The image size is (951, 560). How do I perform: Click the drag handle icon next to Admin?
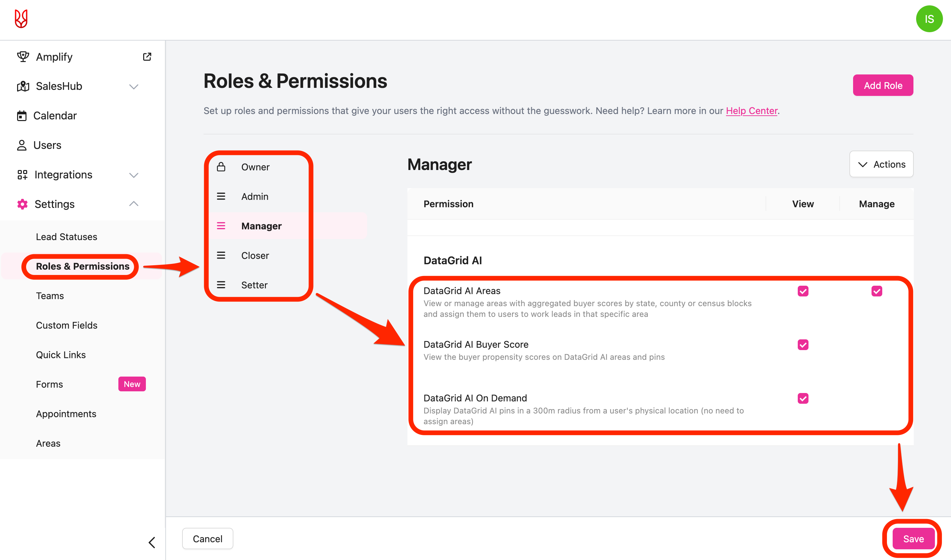pos(221,196)
